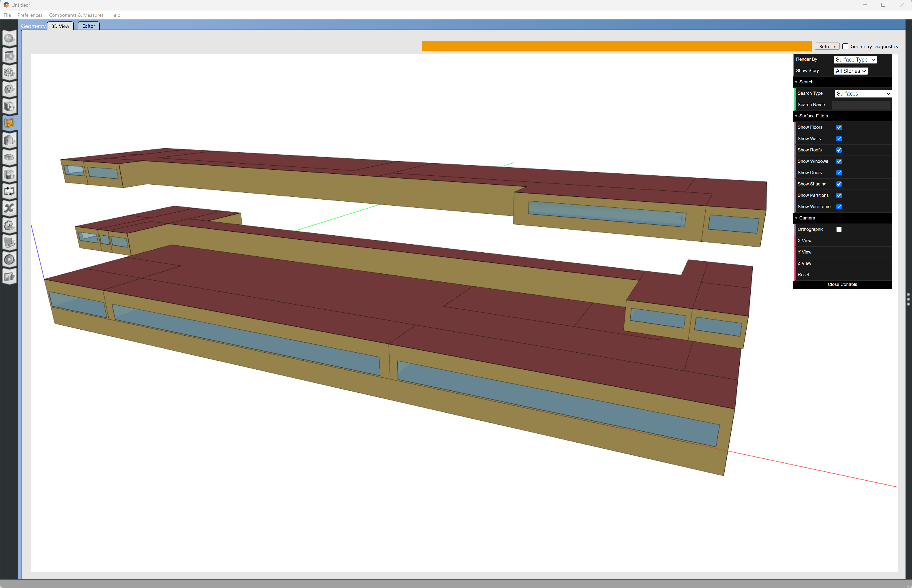The height and width of the screenshot is (588, 912).
Task: Open the Show Story dropdown
Action: (x=850, y=71)
